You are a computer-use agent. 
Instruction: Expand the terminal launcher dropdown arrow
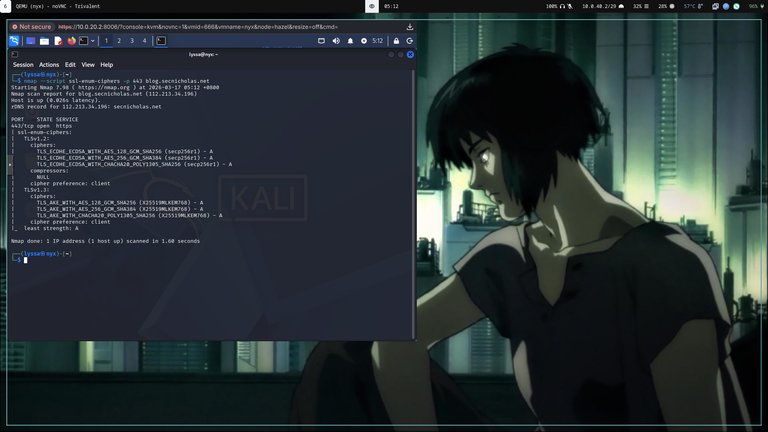pos(93,41)
